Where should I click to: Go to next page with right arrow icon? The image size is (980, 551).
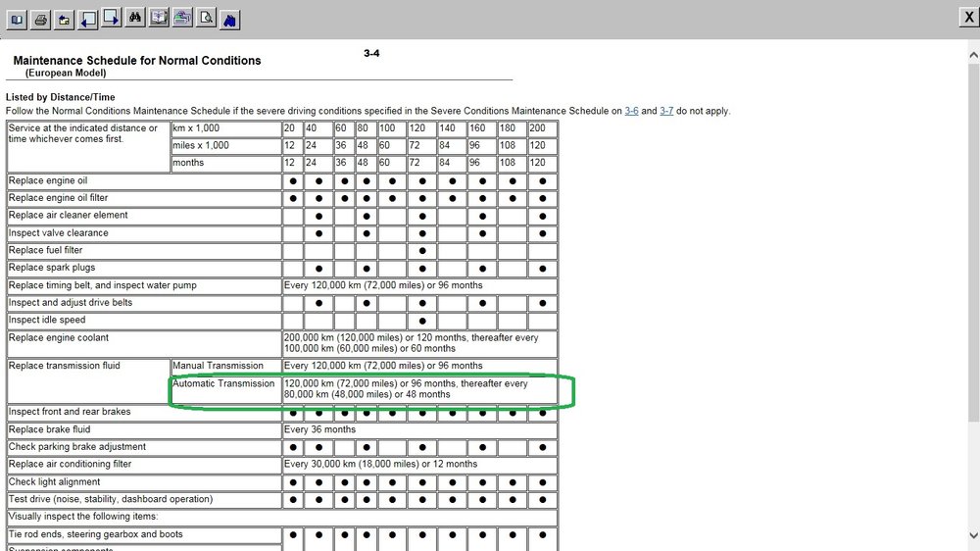(x=112, y=18)
